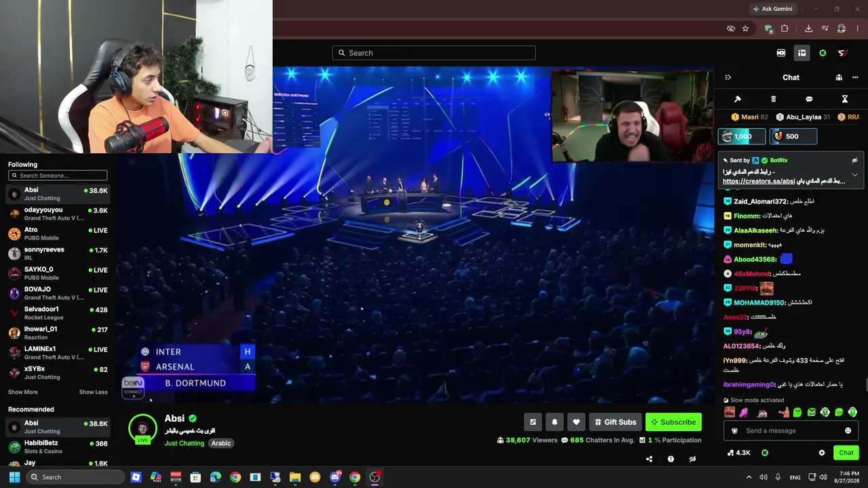
Task: Click the Windows taskbar Search box
Action: [x=75, y=477]
